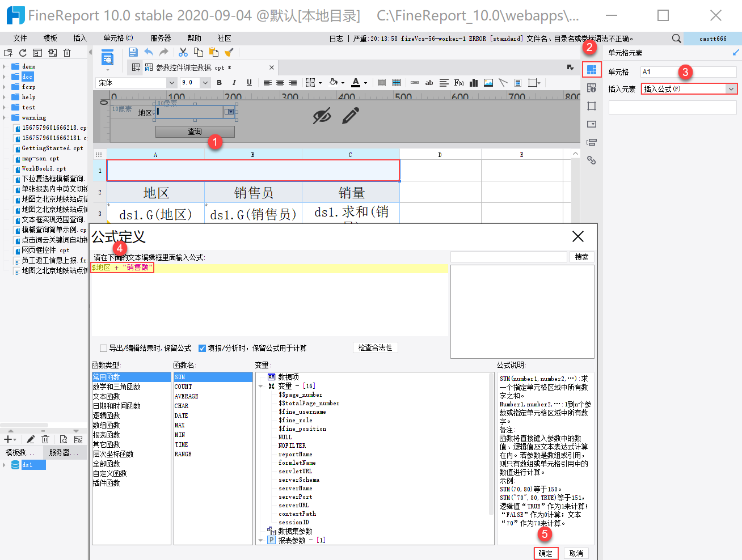742x560 pixels.
Task: Apply underline formatting
Action: point(249,83)
